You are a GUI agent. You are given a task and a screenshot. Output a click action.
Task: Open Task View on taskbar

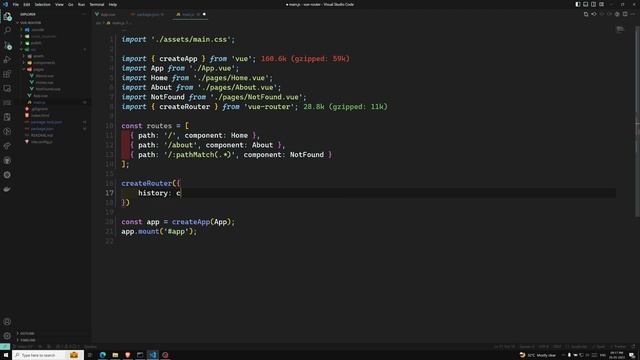(x=90, y=355)
